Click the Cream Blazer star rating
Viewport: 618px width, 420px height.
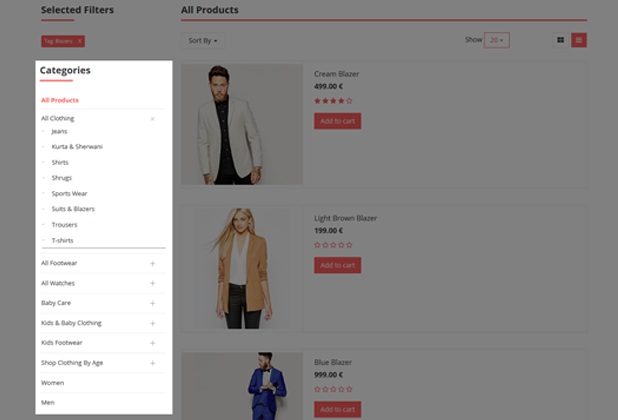click(333, 101)
